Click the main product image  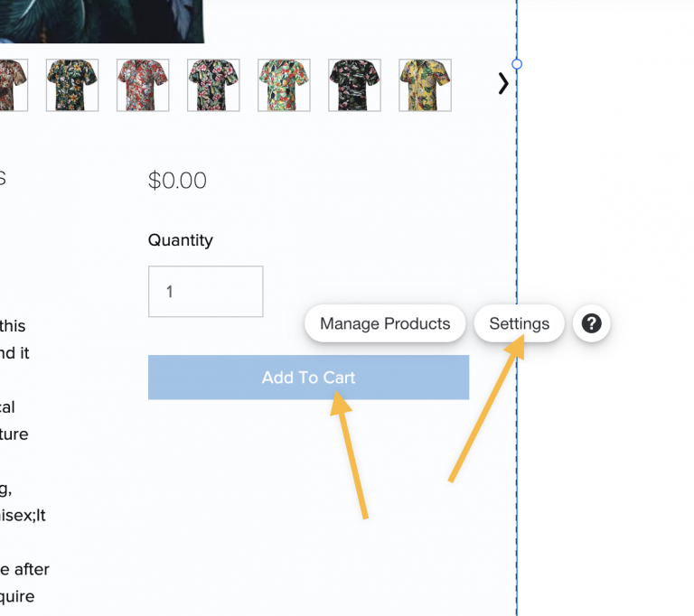102,22
